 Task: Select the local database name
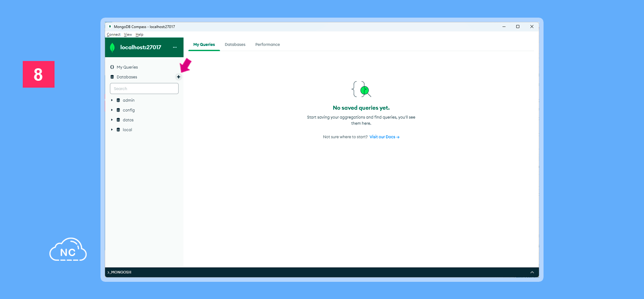pos(128,130)
